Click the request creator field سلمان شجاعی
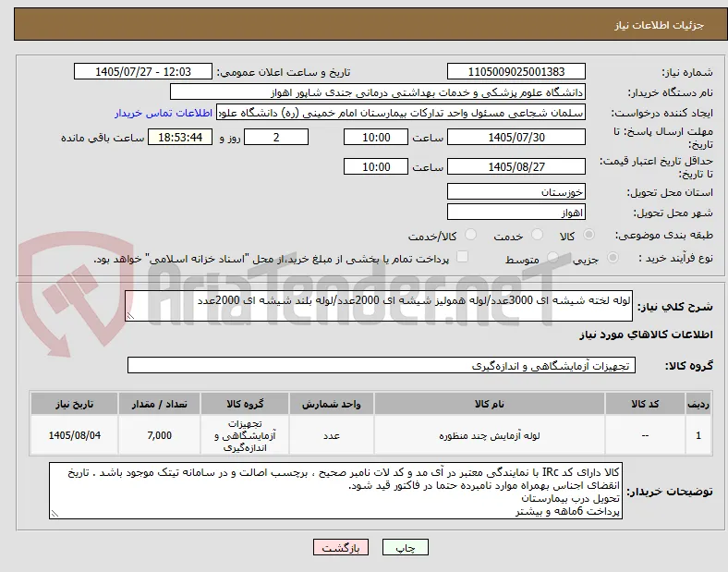This screenshot has height=572, width=728. point(401,113)
